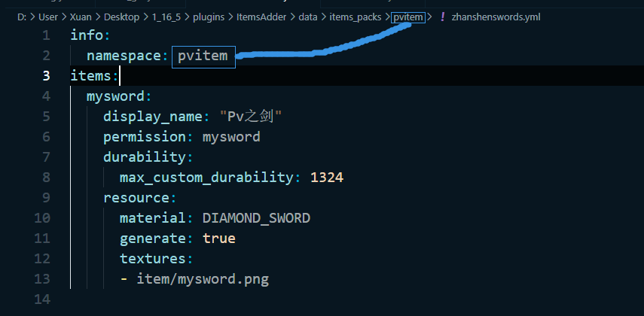Click the highlighted pvitem namespace value
Screen dimensions: 644x316
tap(203, 56)
